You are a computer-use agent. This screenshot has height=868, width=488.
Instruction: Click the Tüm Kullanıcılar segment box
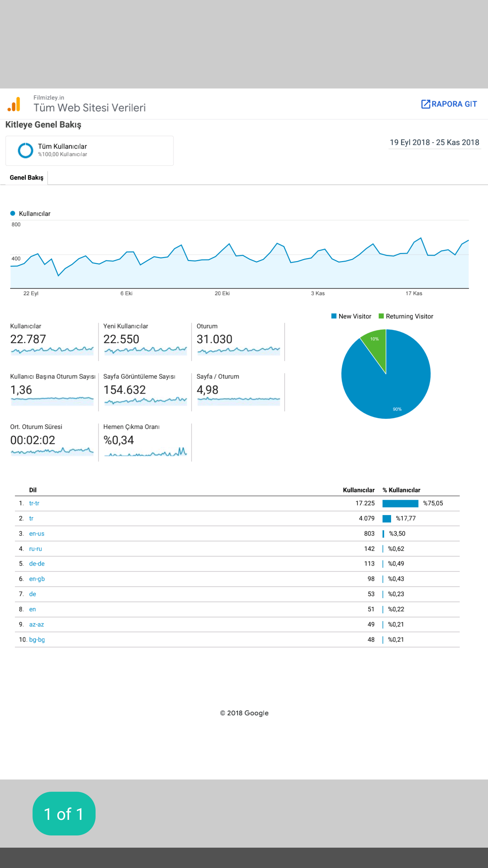[x=89, y=151]
